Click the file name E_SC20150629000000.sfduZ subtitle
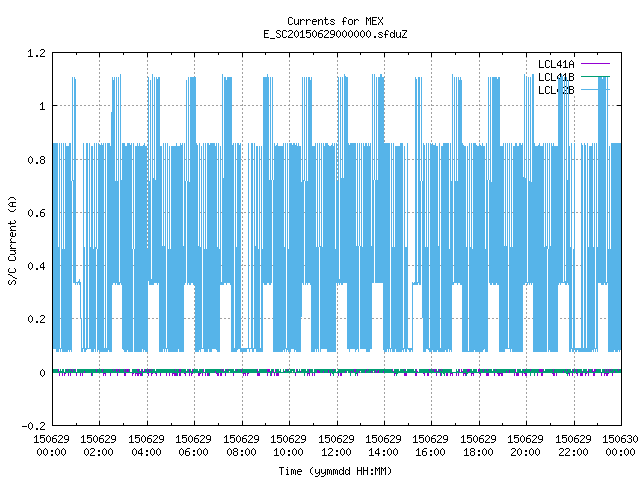The height and width of the screenshot is (480, 640). pos(335,34)
